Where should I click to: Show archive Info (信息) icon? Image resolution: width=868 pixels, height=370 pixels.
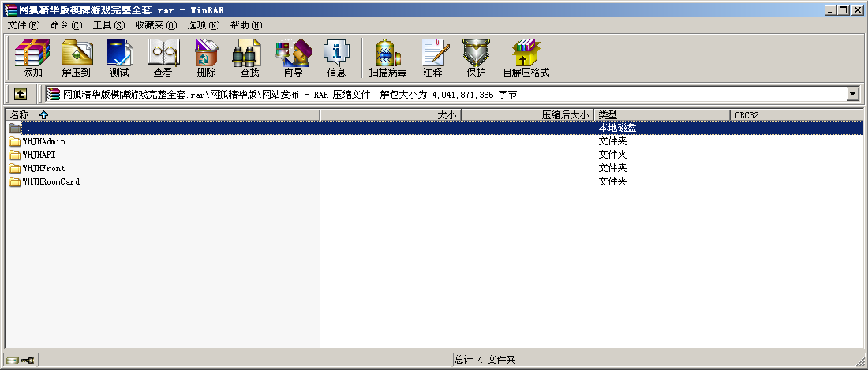(x=336, y=58)
